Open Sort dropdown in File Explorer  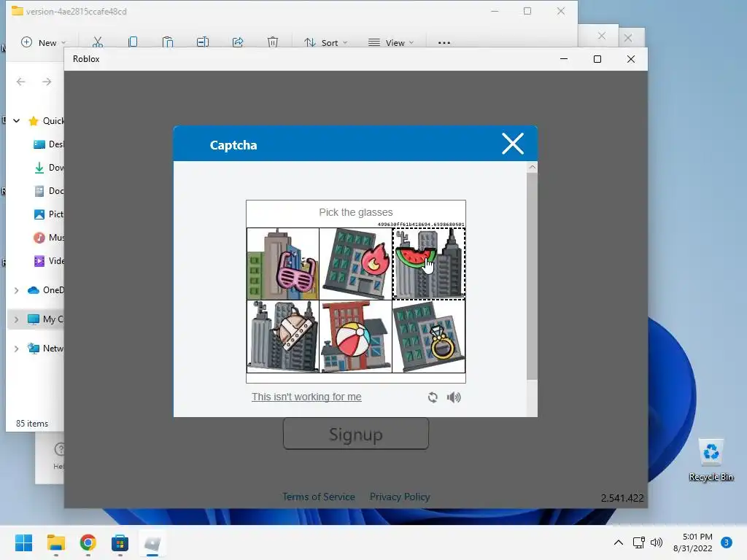[x=326, y=42]
